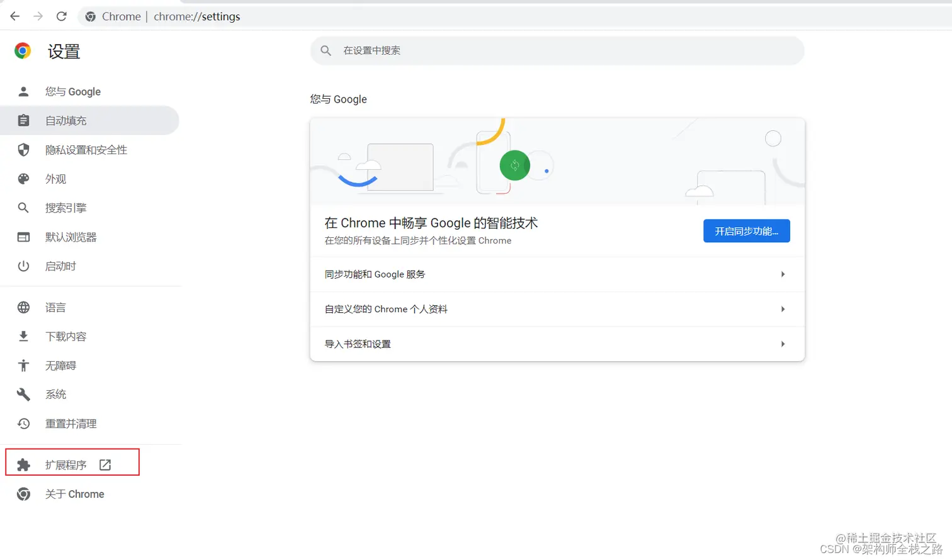The image size is (952, 560).
Task: Expand 同步功能和 Google 服务 row
Action: click(x=556, y=274)
